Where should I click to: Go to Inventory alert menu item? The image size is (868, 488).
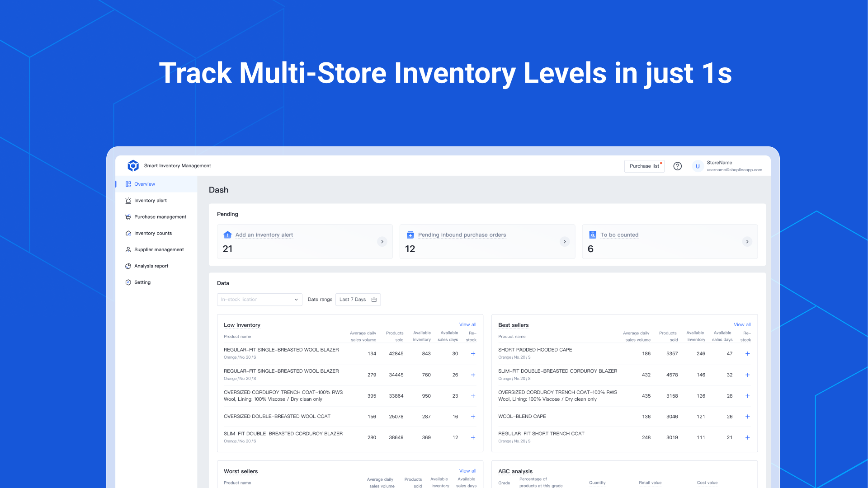156,201
